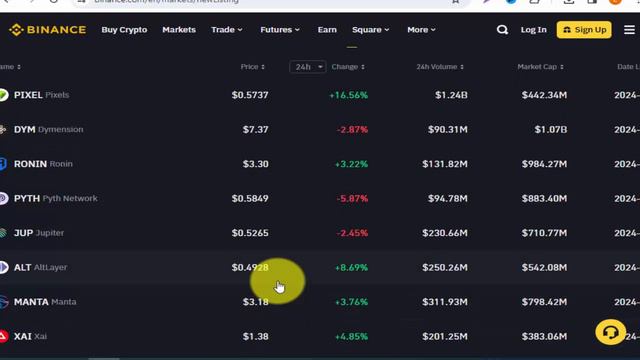Image resolution: width=640 pixels, height=360 pixels.
Task: Click the MANTA coin icon
Action: (4, 302)
